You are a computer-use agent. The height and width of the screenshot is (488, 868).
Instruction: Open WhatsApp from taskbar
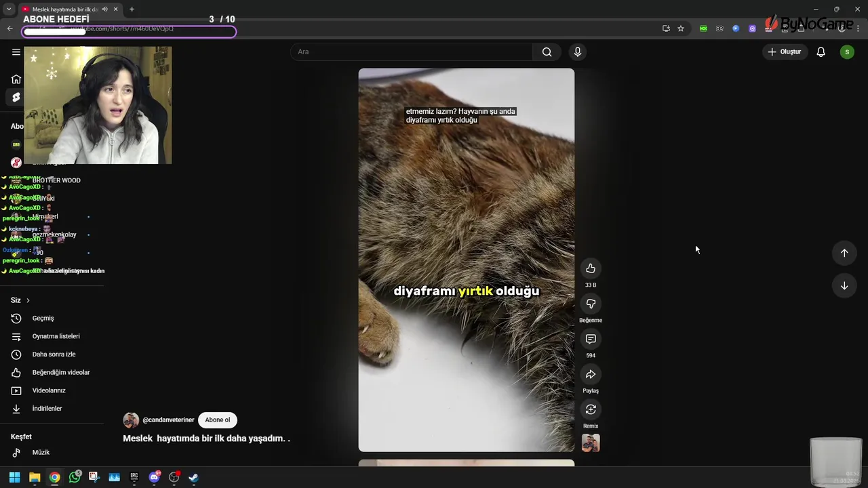(x=75, y=477)
